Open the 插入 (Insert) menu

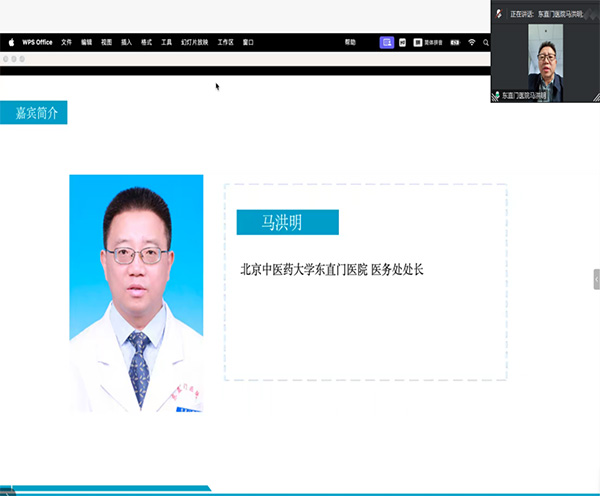click(126, 43)
